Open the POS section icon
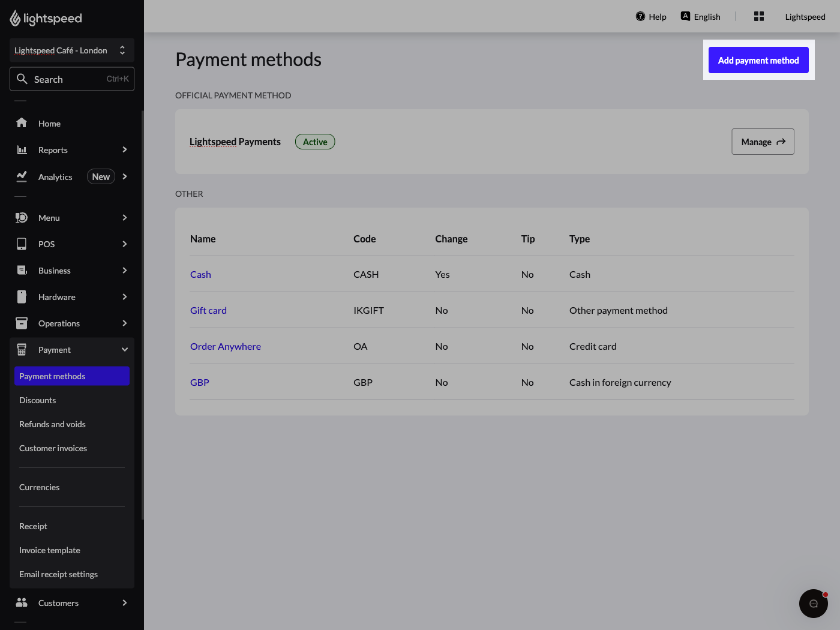Screen dimensions: 840x630 (22, 244)
